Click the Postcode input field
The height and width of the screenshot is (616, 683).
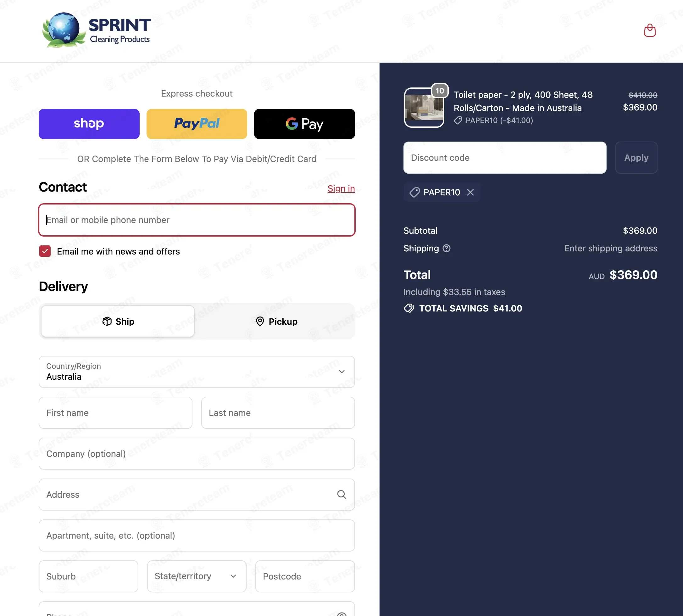pyautogui.click(x=305, y=576)
